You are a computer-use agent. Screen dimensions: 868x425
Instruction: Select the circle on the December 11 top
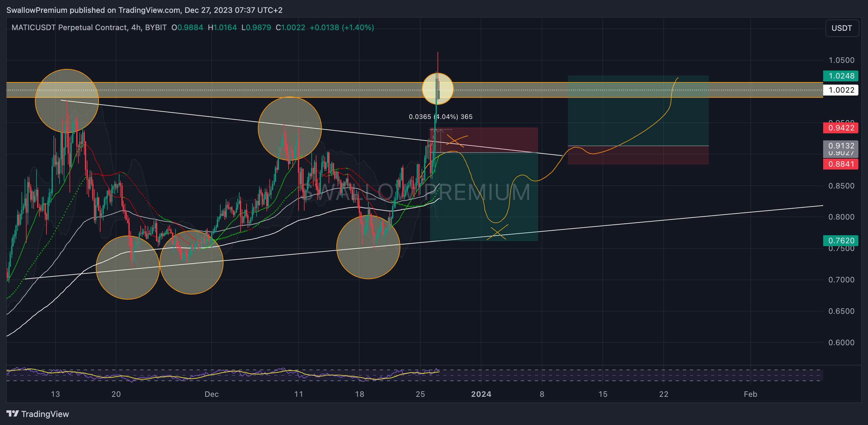point(290,129)
